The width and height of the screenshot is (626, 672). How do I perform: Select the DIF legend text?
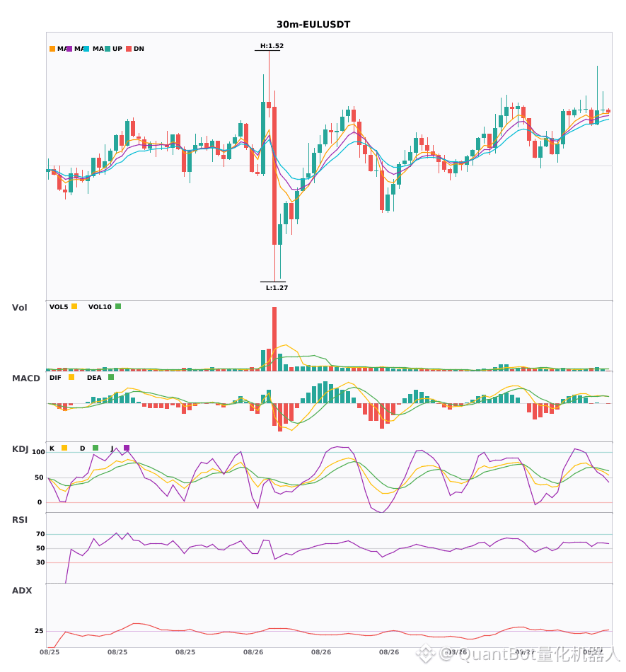55,378
